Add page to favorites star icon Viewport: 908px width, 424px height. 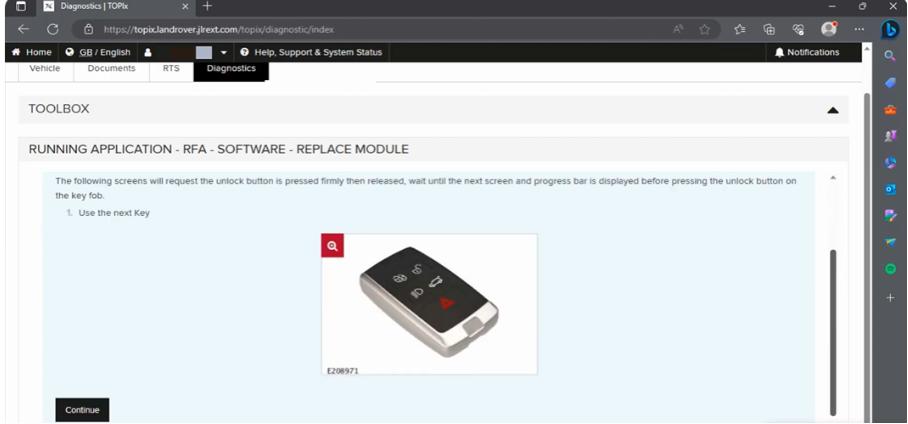point(704,29)
